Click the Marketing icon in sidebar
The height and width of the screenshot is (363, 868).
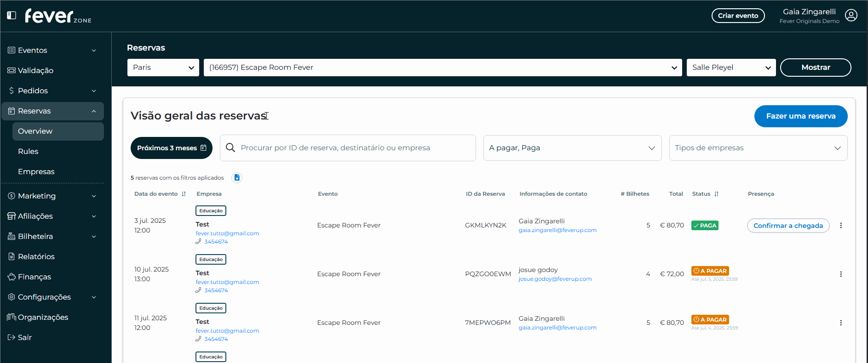pos(11,196)
